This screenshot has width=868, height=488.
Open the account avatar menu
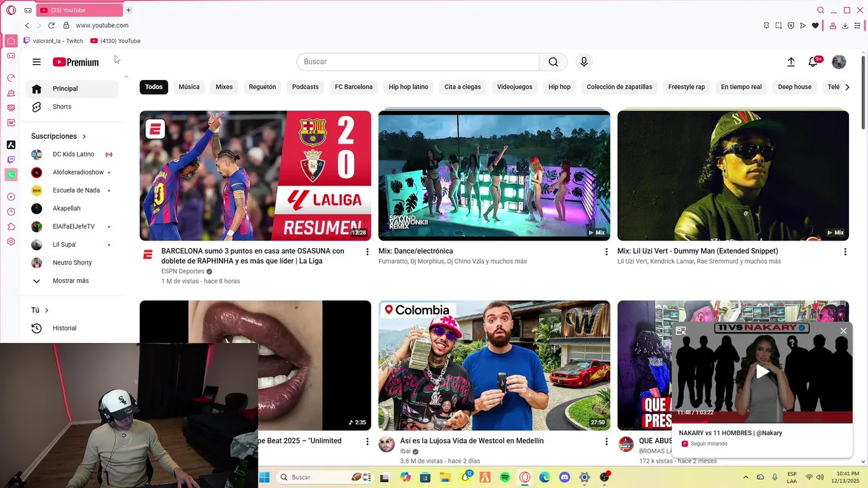(839, 62)
